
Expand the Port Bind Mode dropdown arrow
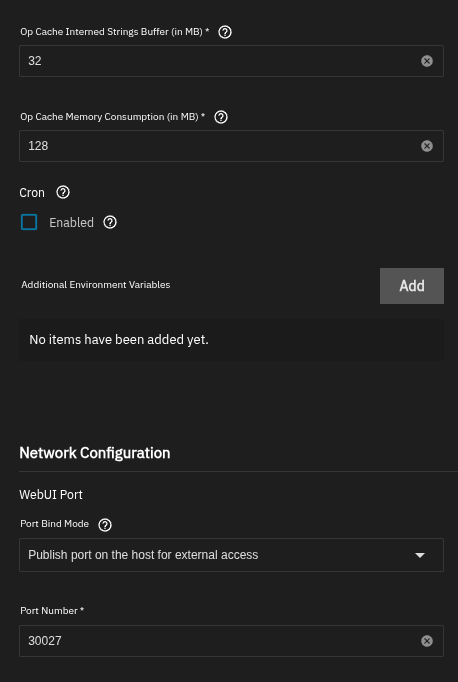click(420, 555)
